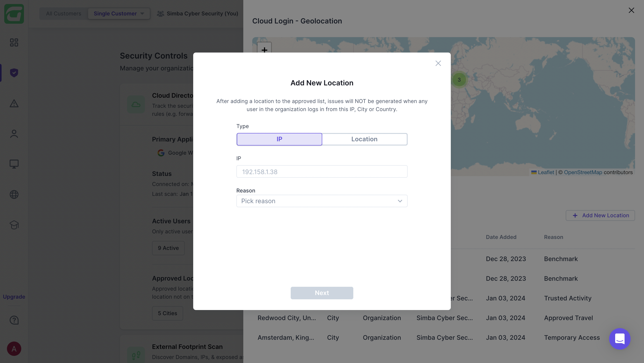644x363 pixels.
Task: Open the graduation cap training icon
Action: coord(14,225)
